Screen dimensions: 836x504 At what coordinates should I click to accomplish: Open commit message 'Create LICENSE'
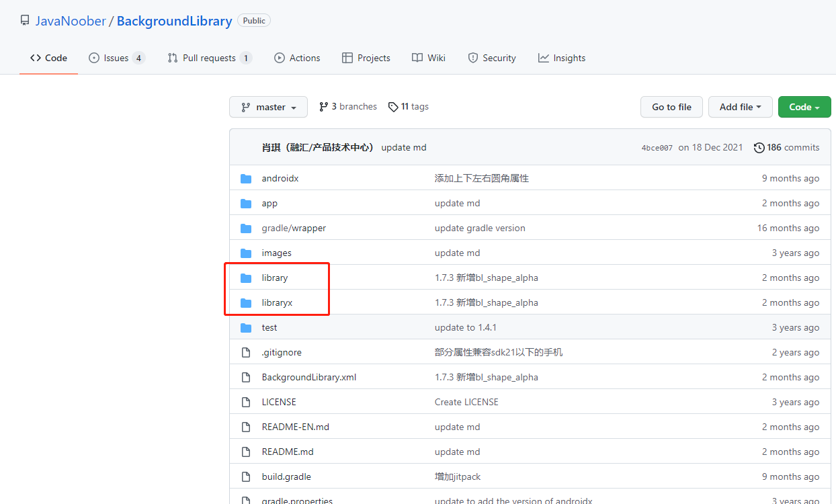pos(466,403)
